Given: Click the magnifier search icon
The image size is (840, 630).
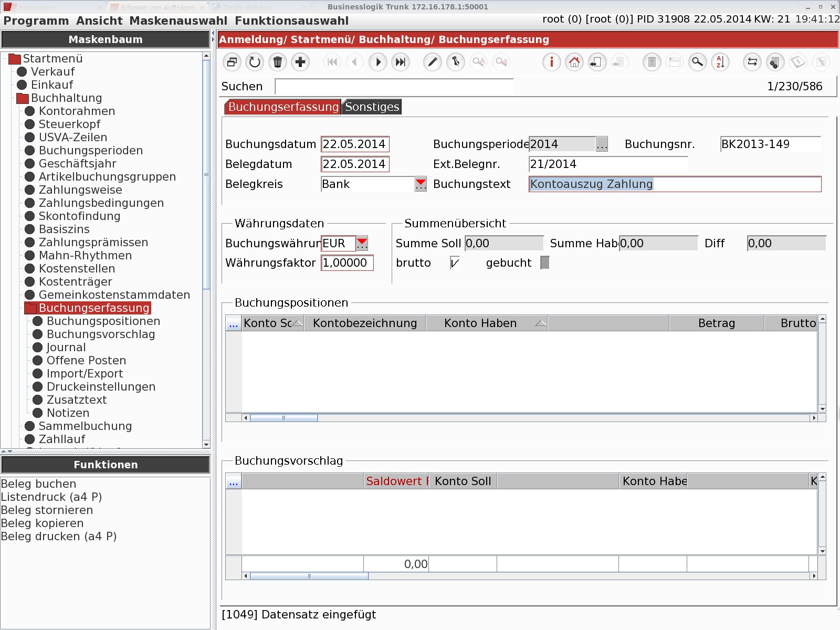Looking at the screenshot, I should pos(697,62).
